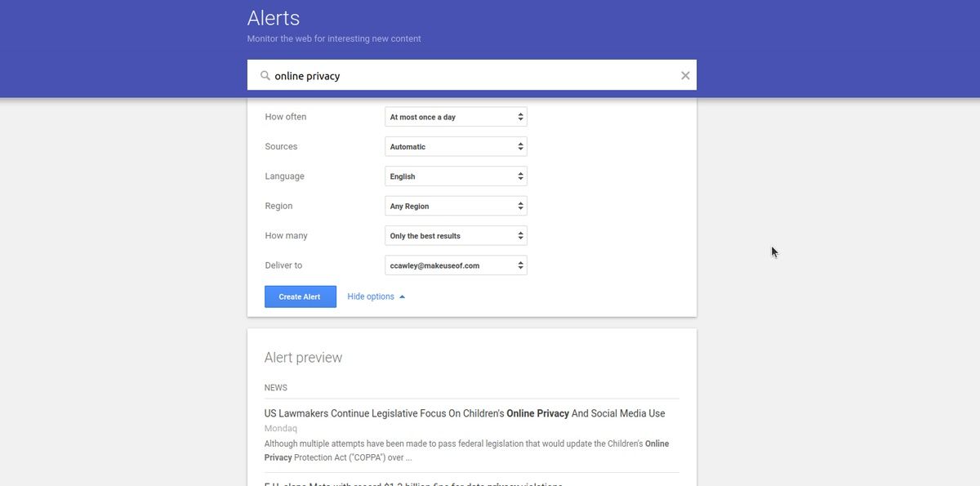Click the NEWS section label

click(x=275, y=388)
